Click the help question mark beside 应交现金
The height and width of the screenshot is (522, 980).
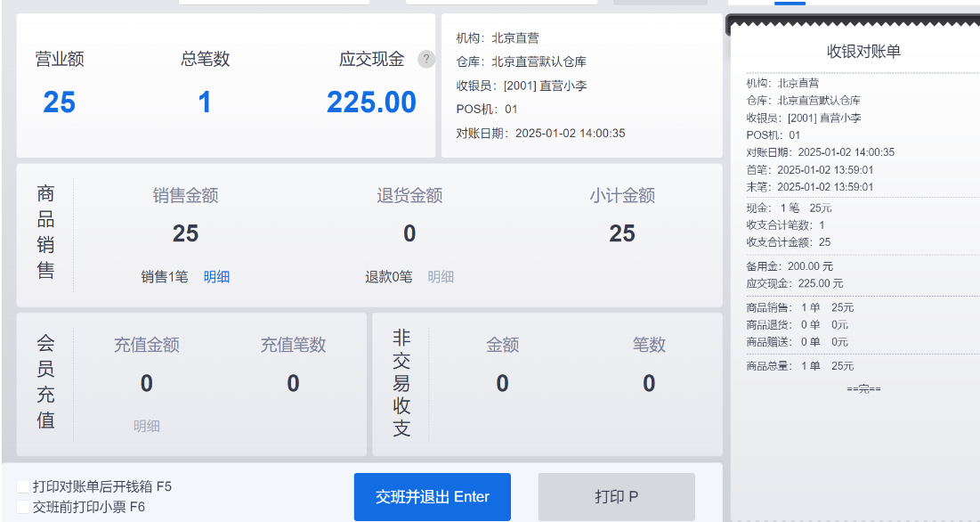[x=426, y=59]
